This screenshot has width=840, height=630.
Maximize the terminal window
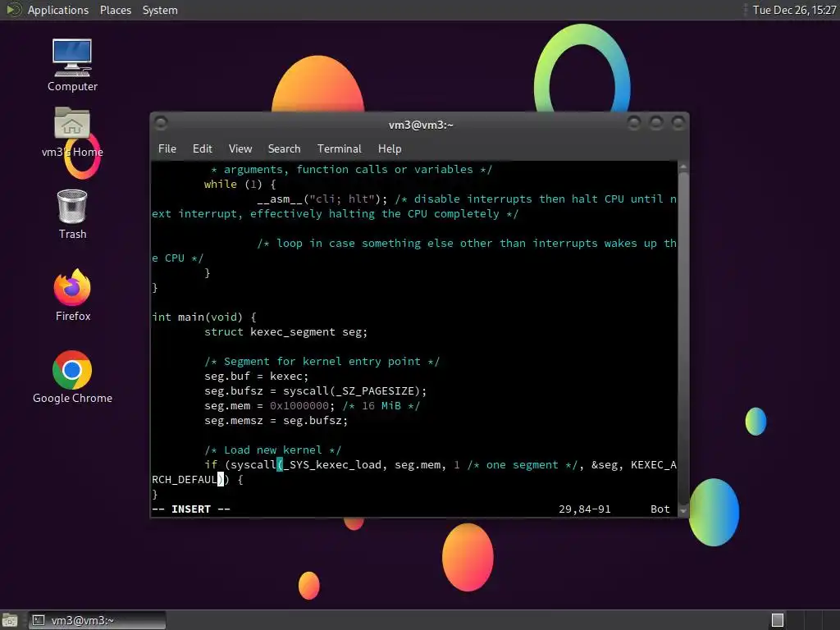point(656,124)
